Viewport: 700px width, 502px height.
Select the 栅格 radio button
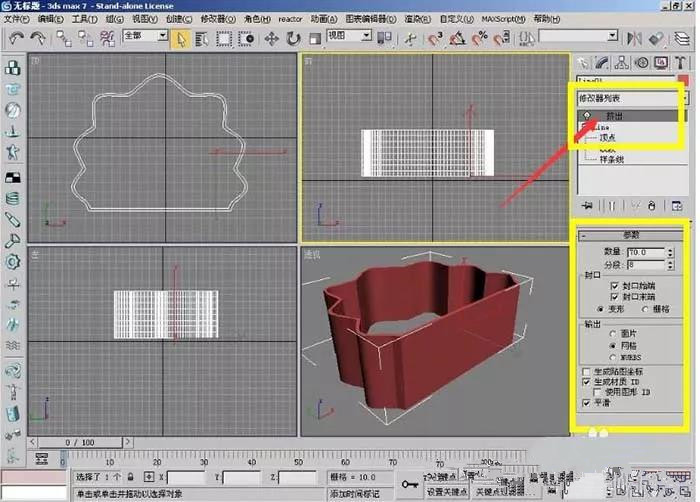pos(645,309)
